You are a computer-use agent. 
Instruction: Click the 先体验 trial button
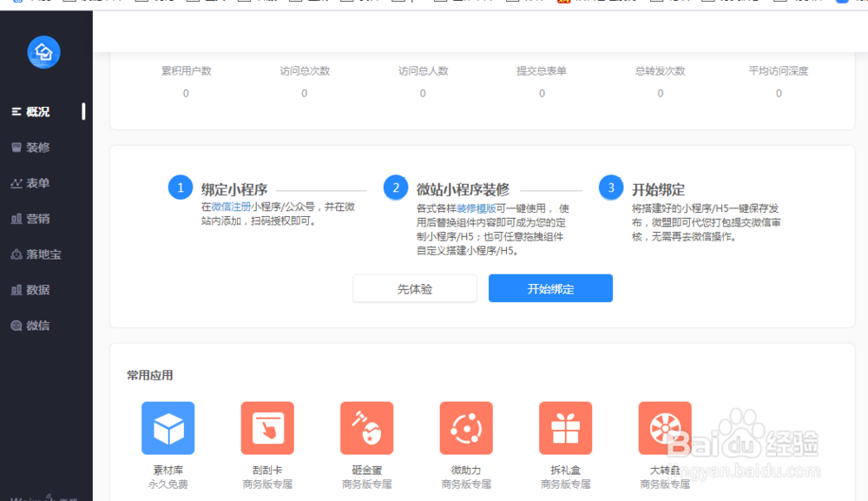click(414, 287)
